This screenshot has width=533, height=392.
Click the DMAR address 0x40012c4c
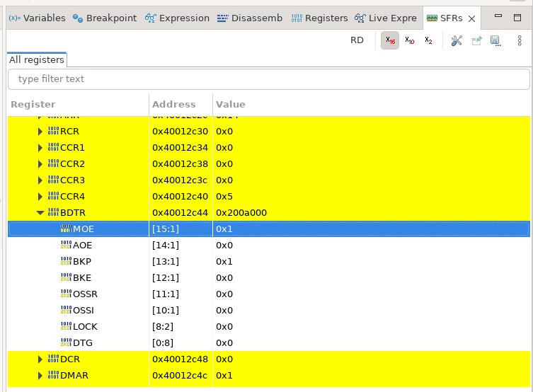pyautogui.click(x=180, y=376)
